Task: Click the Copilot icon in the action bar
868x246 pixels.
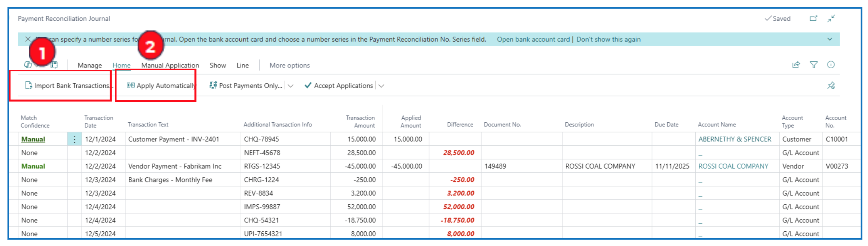Action: point(28,65)
